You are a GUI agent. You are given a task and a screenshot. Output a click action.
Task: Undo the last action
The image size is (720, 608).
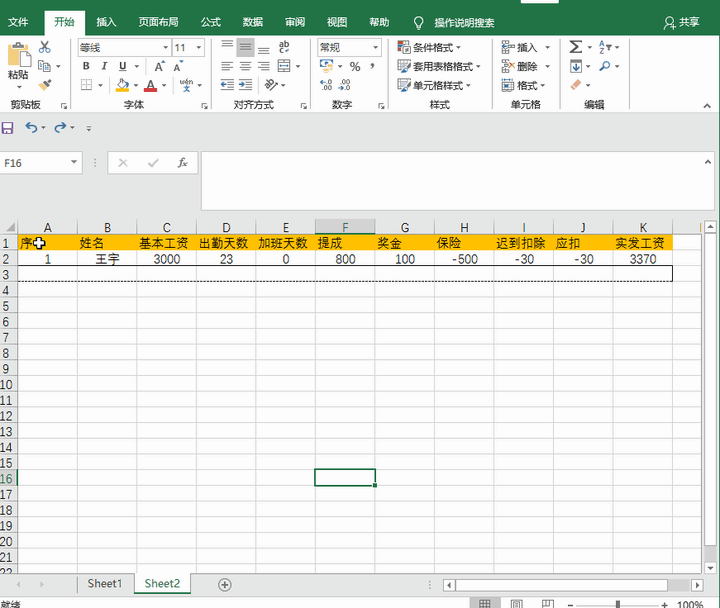[x=31, y=128]
